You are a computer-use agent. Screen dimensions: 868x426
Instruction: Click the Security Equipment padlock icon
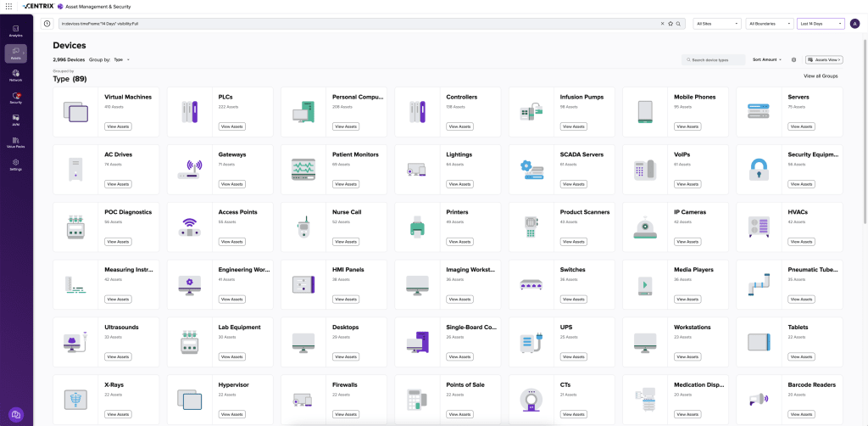click(759, 169)
